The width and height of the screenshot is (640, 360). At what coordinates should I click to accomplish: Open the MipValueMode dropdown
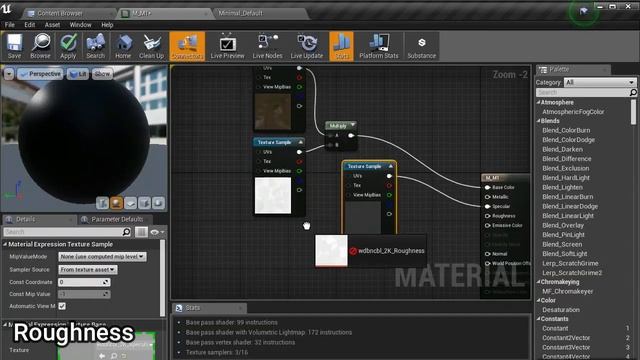click(102, 257)
